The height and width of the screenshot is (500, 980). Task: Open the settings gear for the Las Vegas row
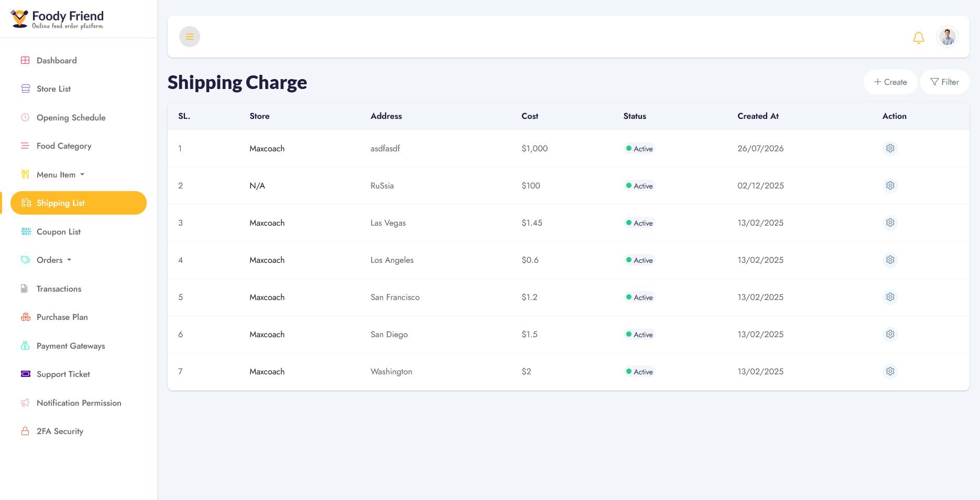[890, 223]
